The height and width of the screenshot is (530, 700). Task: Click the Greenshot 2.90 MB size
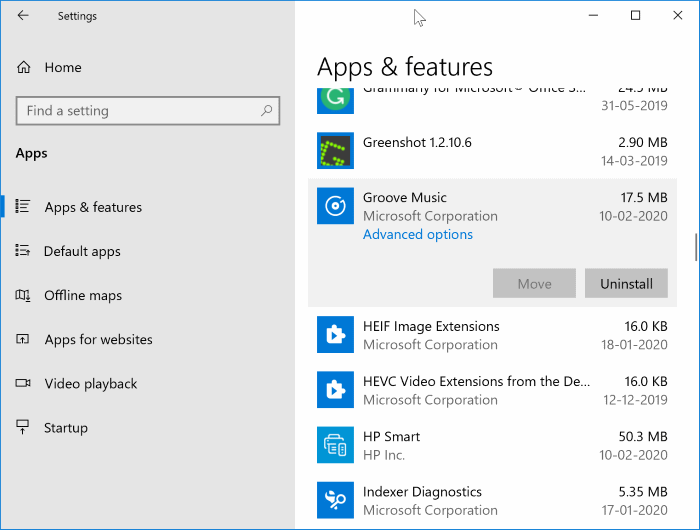642,142
